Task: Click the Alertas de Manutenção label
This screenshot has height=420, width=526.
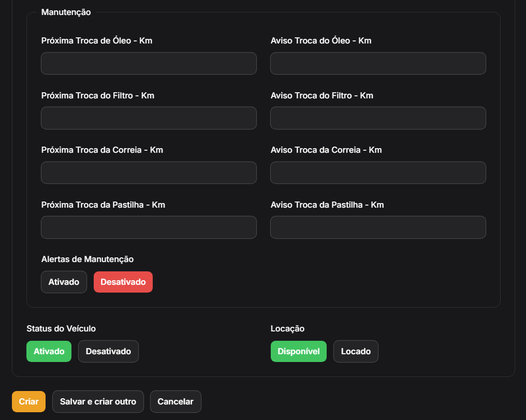Action: 87,259
